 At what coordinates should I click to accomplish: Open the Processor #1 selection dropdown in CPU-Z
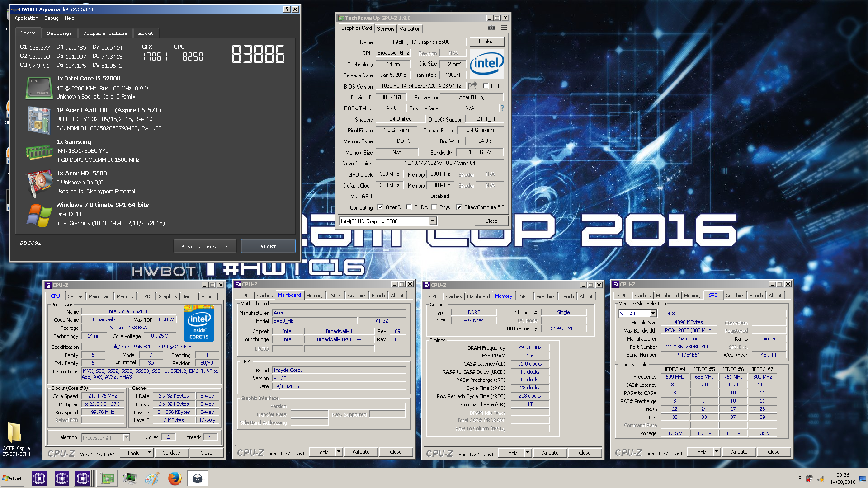click(126, 437)
